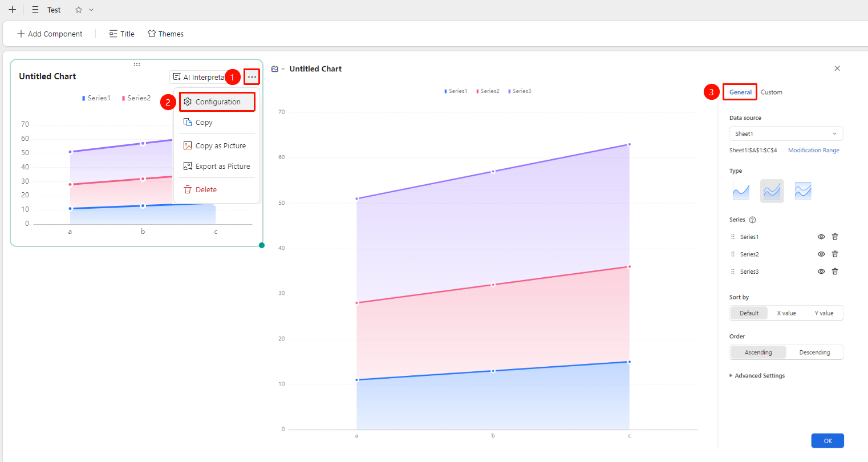Set Order to Descending
The width and height of the screenshot is (868, 462).
(x=814, y=352)
